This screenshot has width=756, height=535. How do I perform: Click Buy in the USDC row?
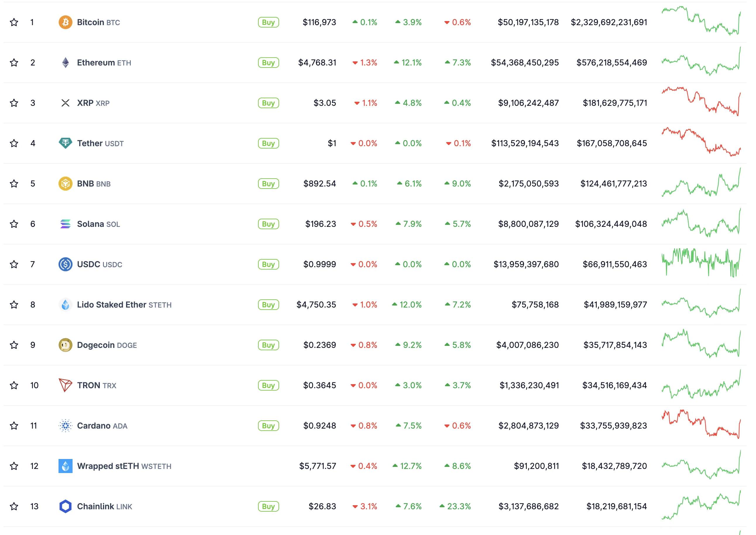point(269,265)
